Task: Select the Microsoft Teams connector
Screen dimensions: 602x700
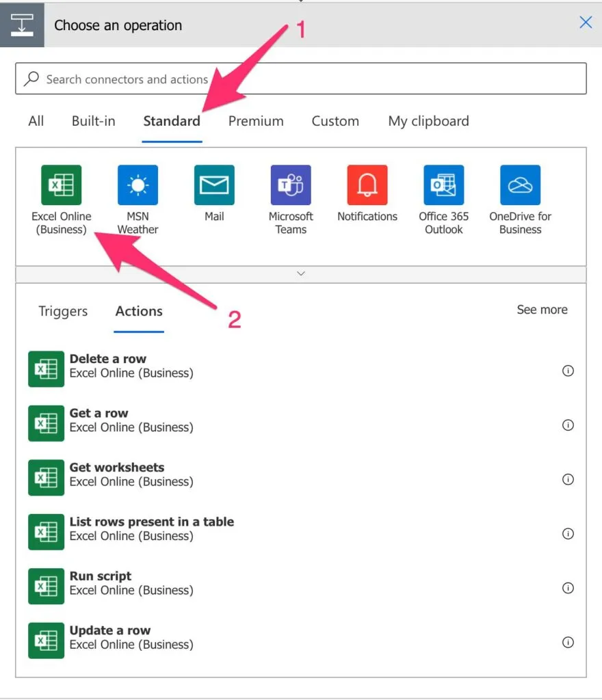Action: pos(291,185)
